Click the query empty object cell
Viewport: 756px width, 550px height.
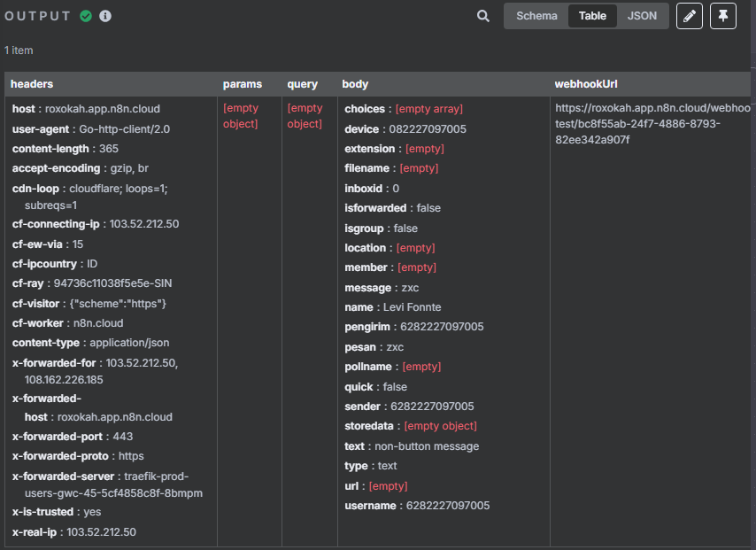[x=305, y=116]
